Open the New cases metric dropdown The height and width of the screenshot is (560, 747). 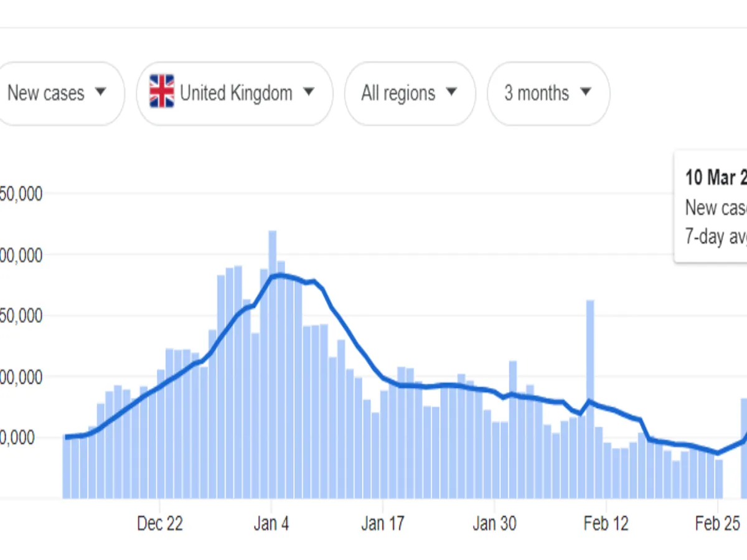click(56, 93)
